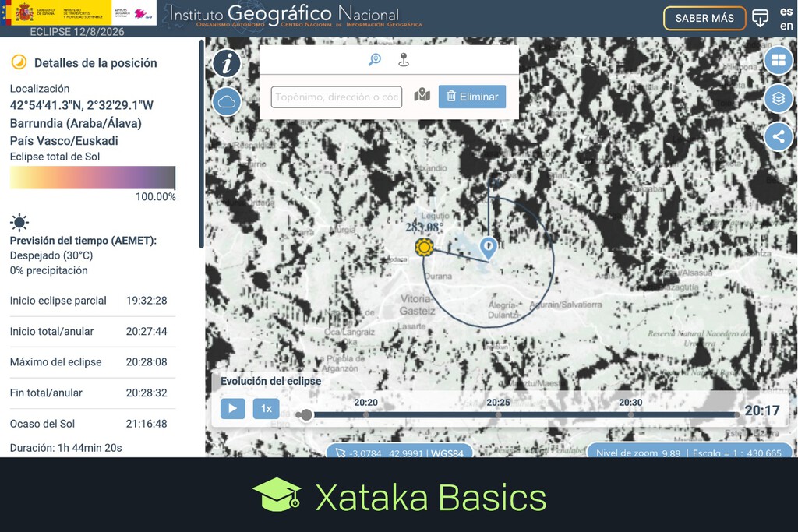Click the Inicio total/anular time 20:27:44

point(147,332)
